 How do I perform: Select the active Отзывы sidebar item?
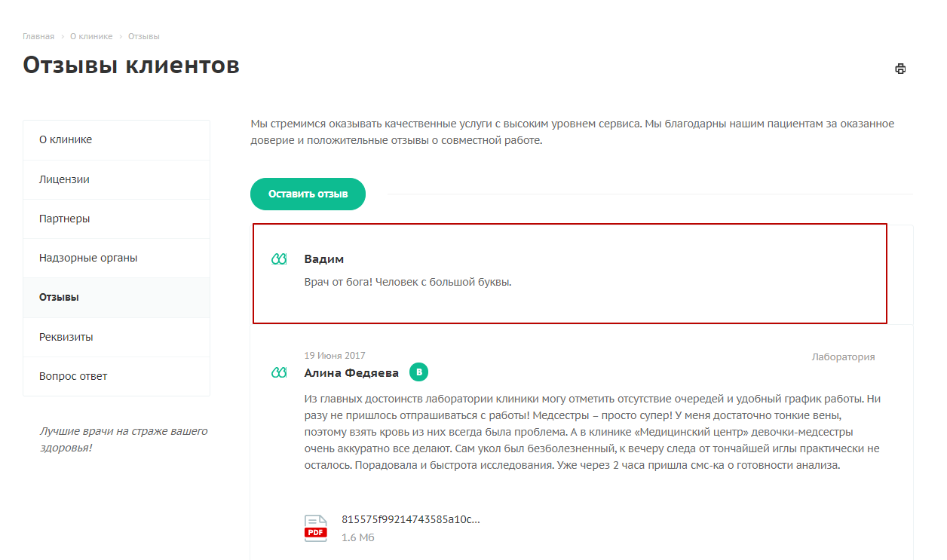coord(116,297)
